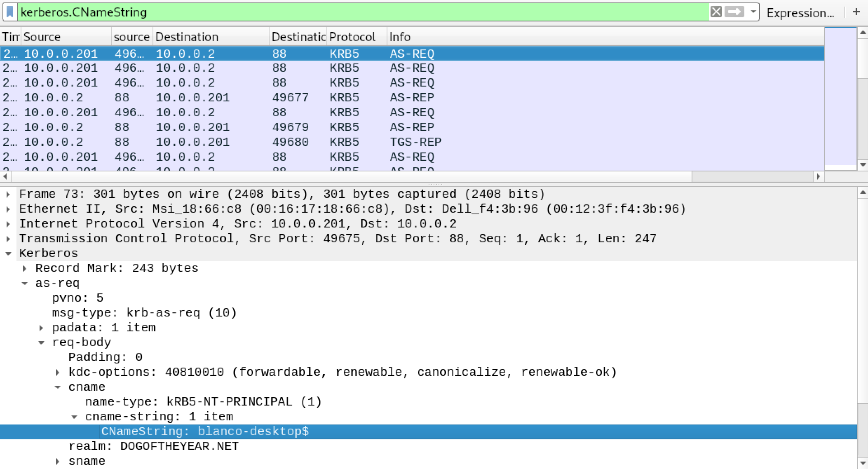Expand the kdc-options flags node
The width and height of the screenshot is (868, 469).
58,372
